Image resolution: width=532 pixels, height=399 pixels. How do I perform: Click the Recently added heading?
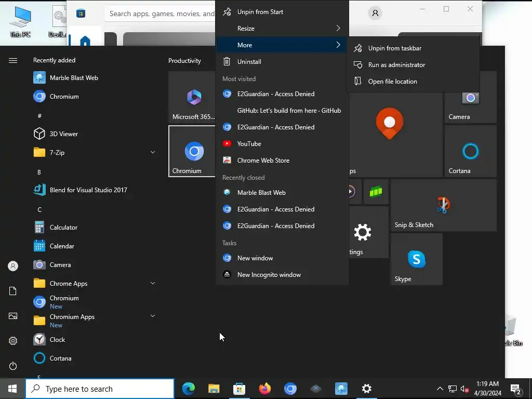coord(54,60)
